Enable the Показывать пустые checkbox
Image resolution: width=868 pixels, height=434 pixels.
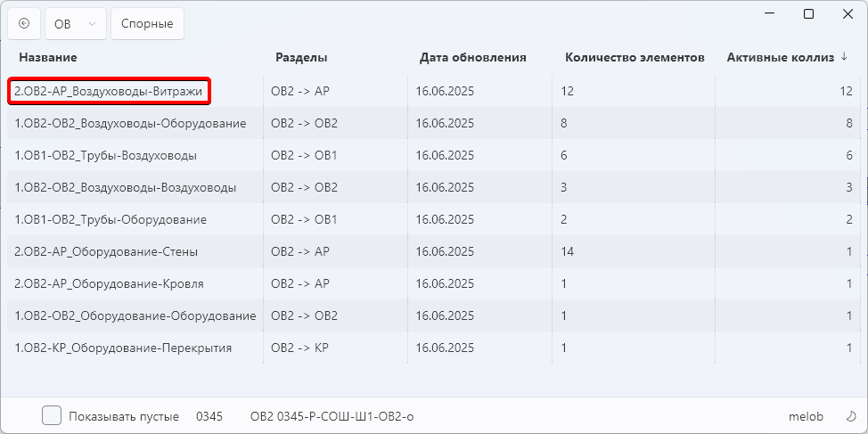(x=52, y=415)
